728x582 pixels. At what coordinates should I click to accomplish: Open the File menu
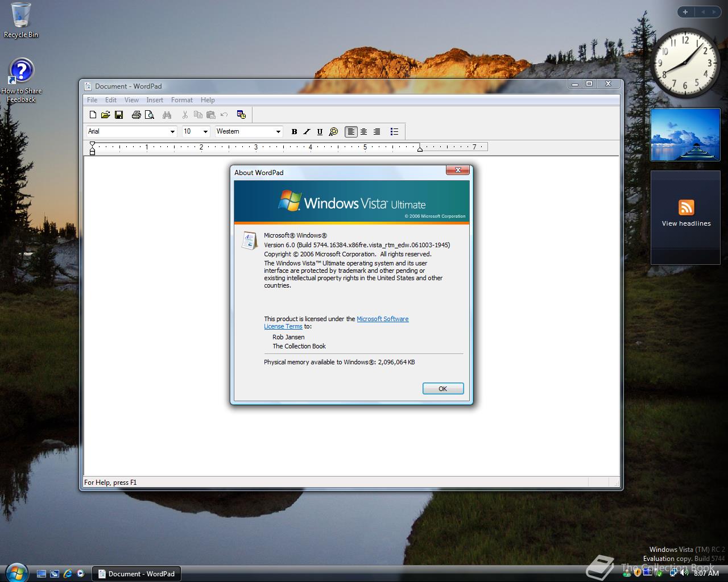click(92, 100)
